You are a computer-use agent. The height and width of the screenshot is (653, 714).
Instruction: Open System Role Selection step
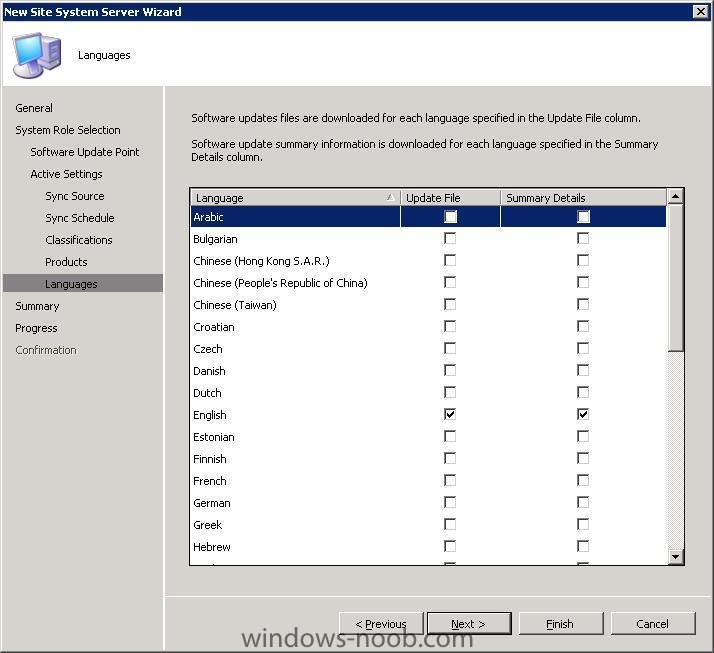pos(68,130)
